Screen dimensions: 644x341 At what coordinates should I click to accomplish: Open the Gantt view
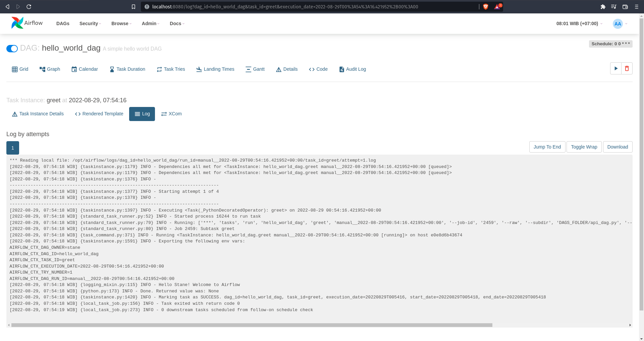[x=255, y=69]
